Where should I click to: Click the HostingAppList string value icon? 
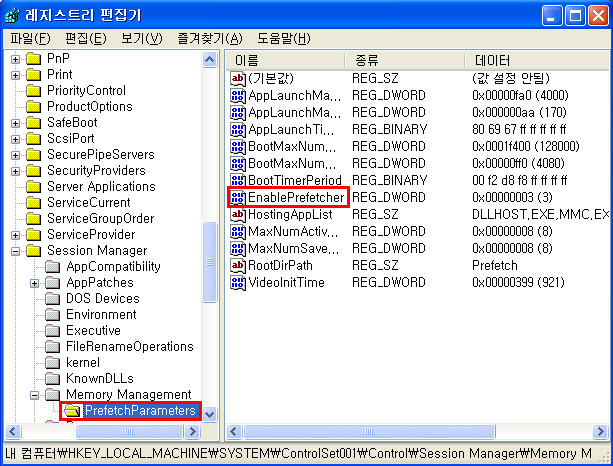[238, 215]
